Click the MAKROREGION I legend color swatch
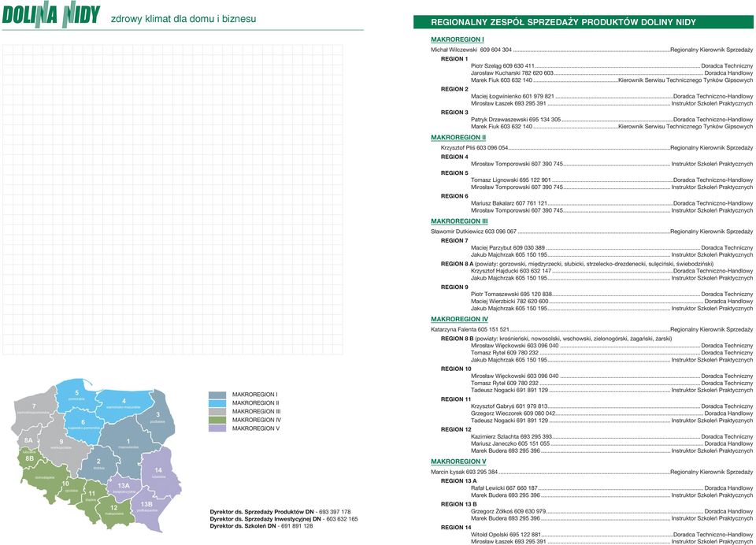The image size is (756, 545). tap(217, 395)
